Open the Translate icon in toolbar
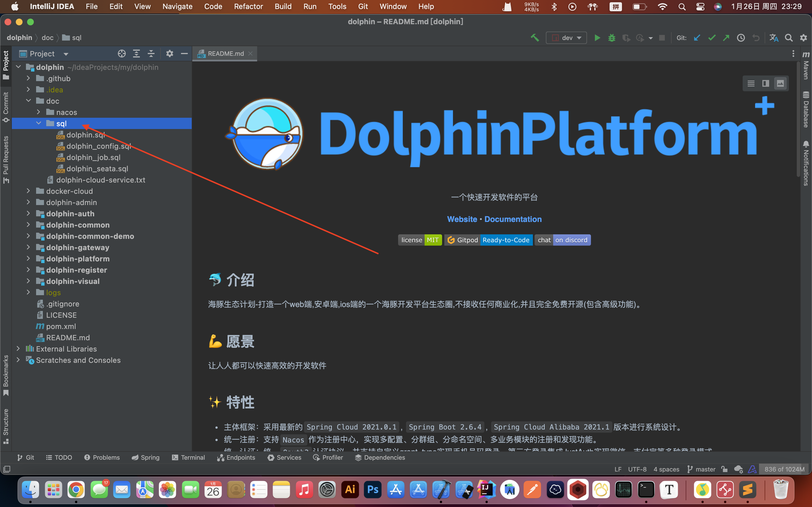The image size is (812, 507). 774,38
